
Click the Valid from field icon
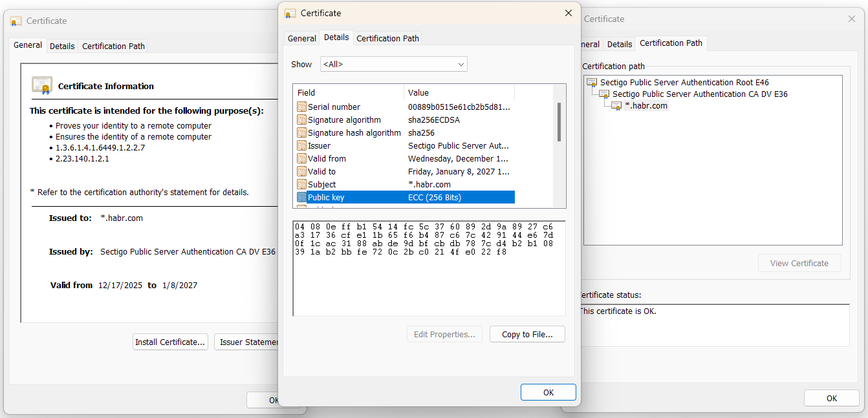coord(301,159)
